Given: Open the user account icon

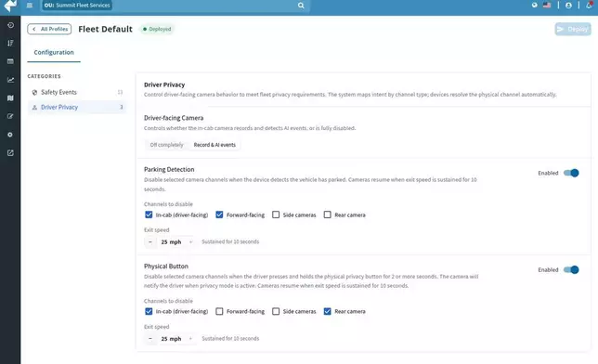Looking at the screenshot, I should click(568, 6).
